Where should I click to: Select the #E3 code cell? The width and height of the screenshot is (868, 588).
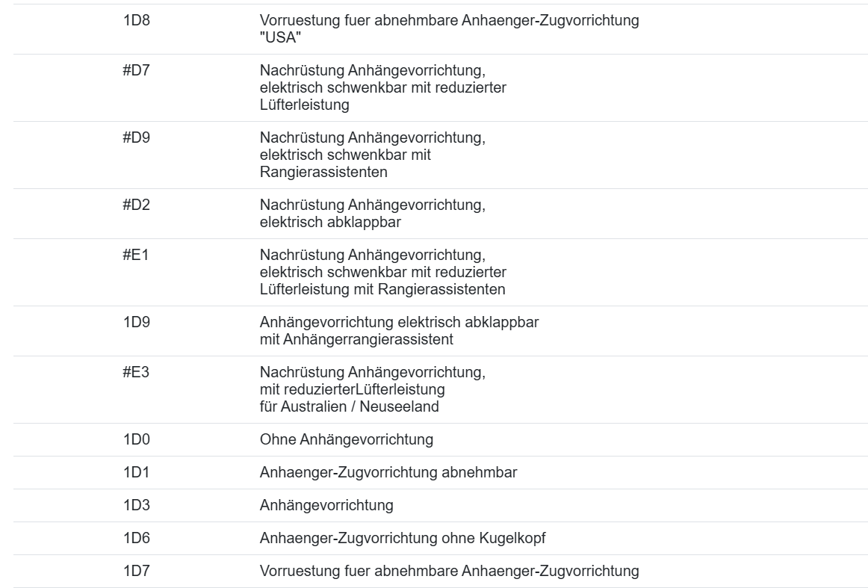click(136, 372)
